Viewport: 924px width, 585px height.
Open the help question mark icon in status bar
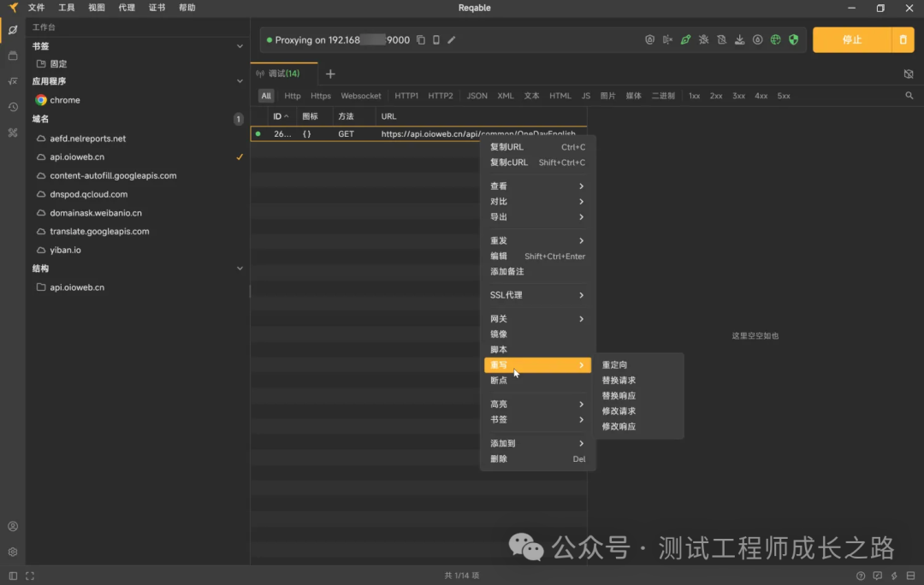pos(861,576)
